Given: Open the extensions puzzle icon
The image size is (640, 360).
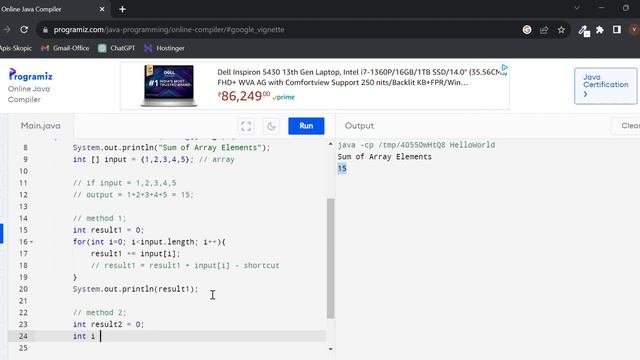Looking at the screenshot, I should point(600,30).
